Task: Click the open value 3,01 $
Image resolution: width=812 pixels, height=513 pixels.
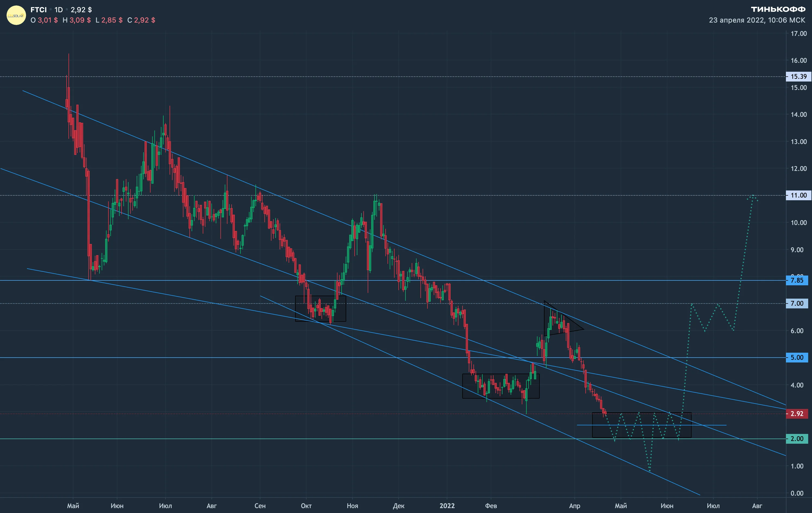Action: point(48,20)
